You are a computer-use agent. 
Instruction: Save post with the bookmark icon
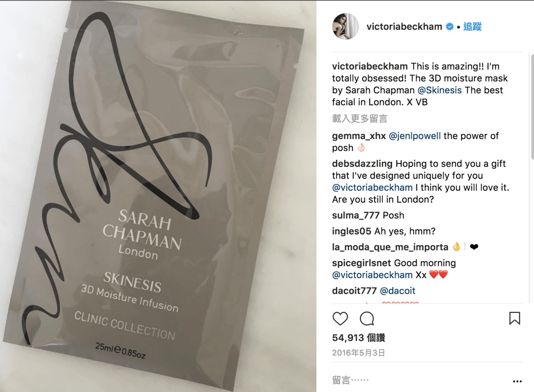pos(514,318)
